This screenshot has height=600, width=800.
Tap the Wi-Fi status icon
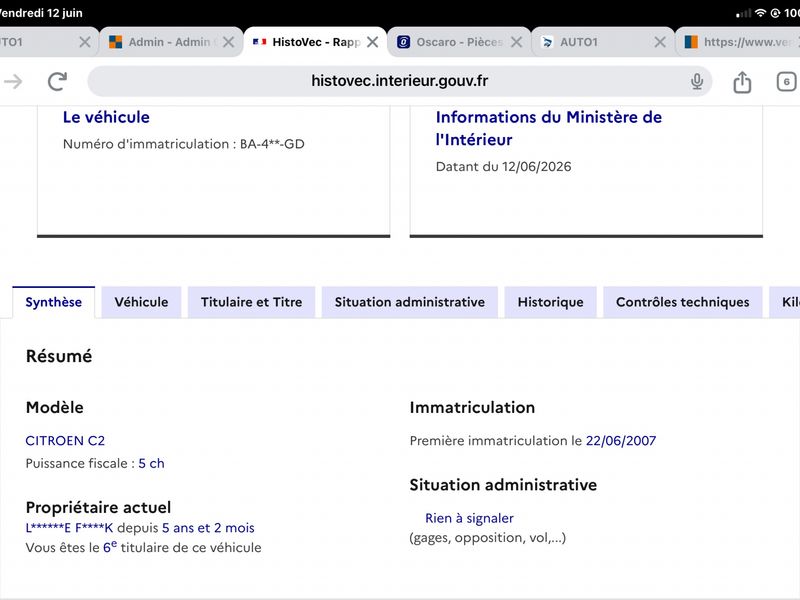click(760, 13)
